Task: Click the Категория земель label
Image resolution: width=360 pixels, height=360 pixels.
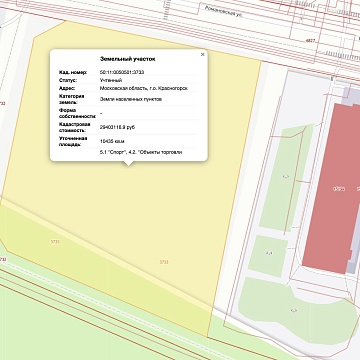Action: pos(71,99)
